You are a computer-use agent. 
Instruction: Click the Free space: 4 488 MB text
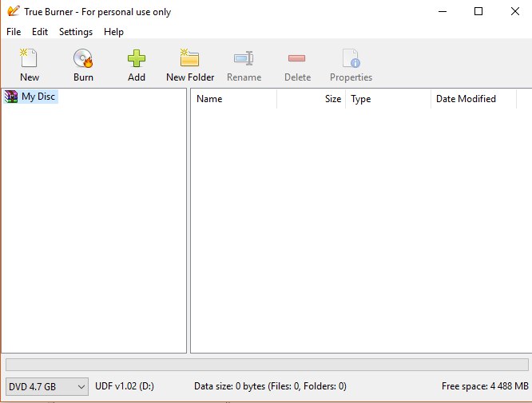(x=485, y=386)
